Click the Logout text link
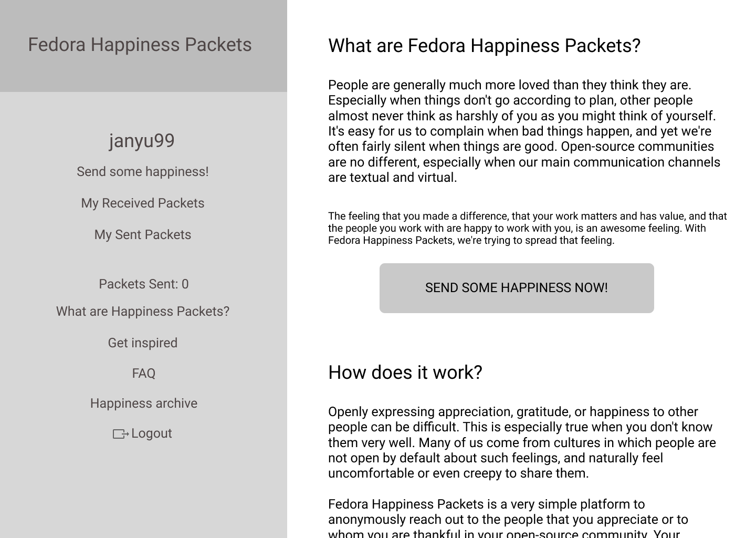Screen dimensions: 756x538 coord(152,433)
